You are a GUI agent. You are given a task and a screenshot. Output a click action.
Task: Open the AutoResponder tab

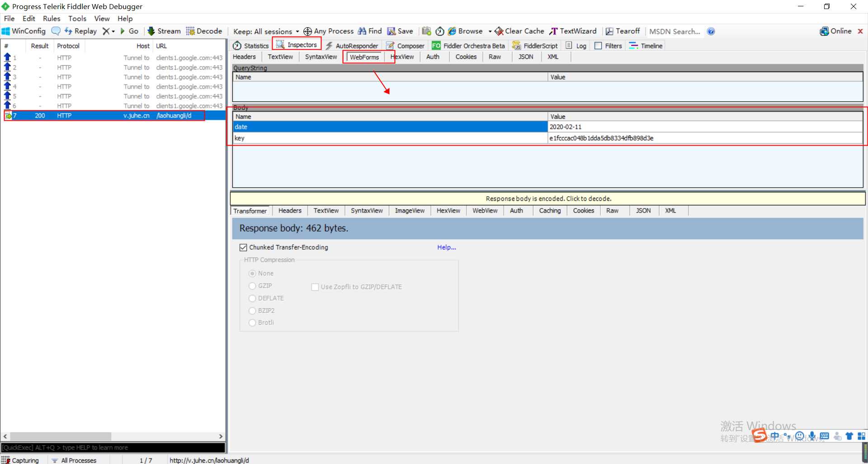click(352, 46)
